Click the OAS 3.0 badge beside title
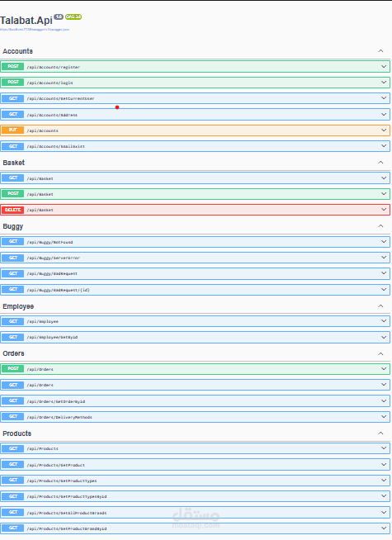Image resolution: width=392 pixels, height=540 pixels. [73, 17]
